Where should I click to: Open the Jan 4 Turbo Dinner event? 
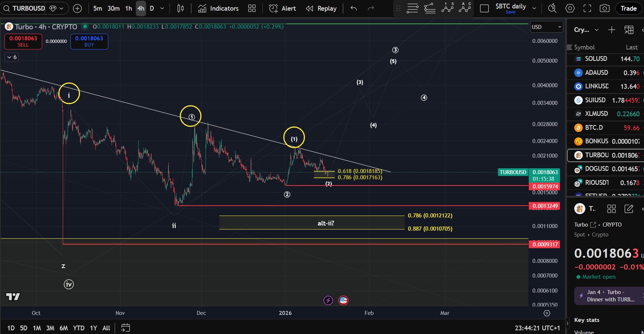click(609, 296)
